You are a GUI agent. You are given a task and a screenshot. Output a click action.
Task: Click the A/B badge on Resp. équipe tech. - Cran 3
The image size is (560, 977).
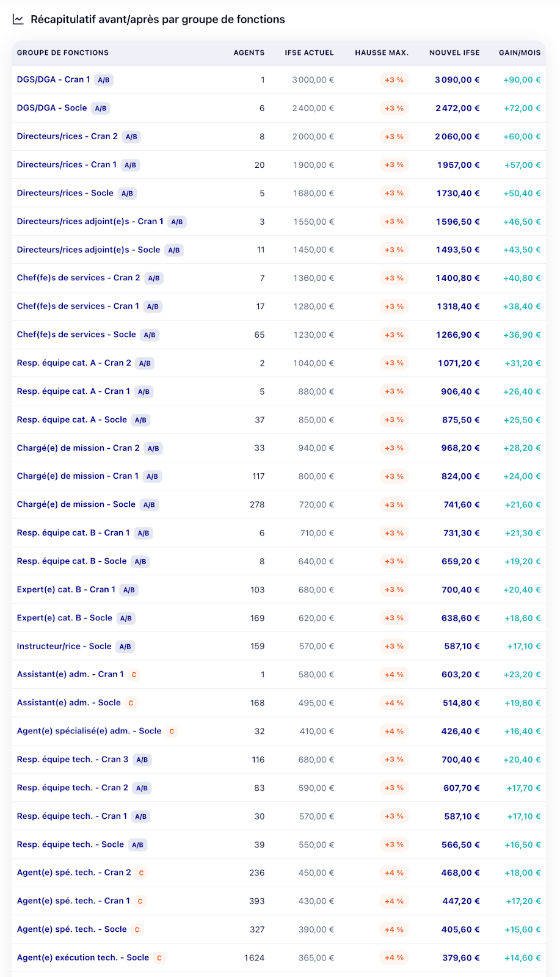tap(142, 760)
